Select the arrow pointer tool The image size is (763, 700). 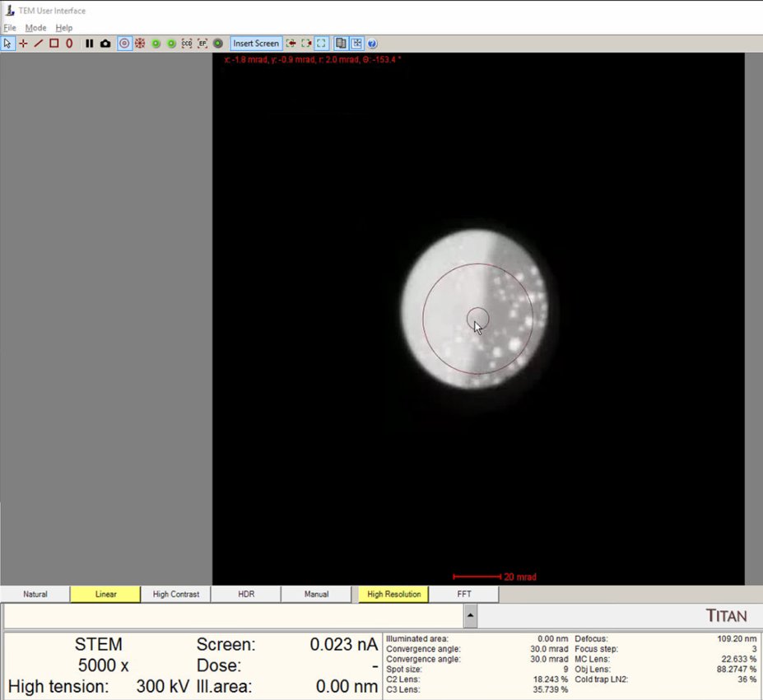coord(7,43)
